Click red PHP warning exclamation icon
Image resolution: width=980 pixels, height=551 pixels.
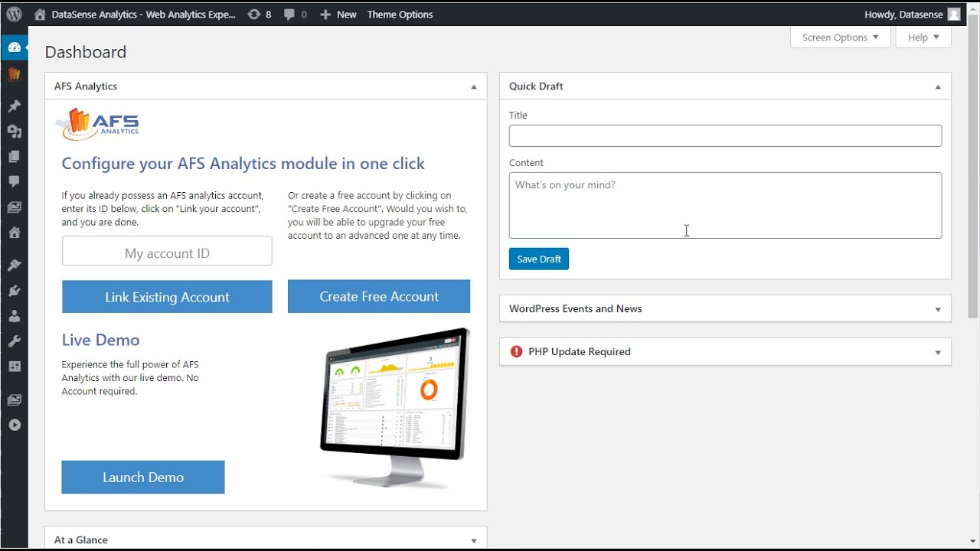click(516, 351)
